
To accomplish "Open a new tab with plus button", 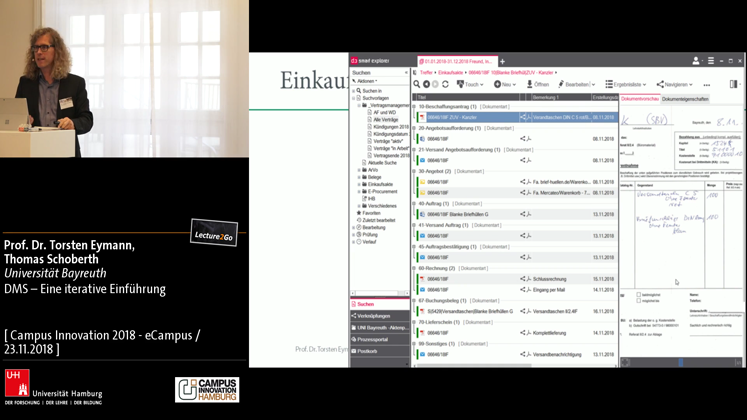I will (502, 61).
